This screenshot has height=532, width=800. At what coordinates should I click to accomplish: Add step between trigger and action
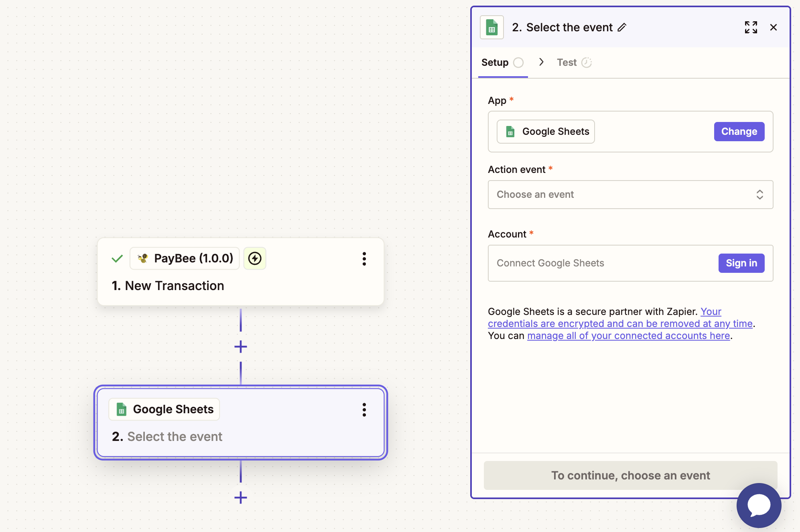pos(240,346)
